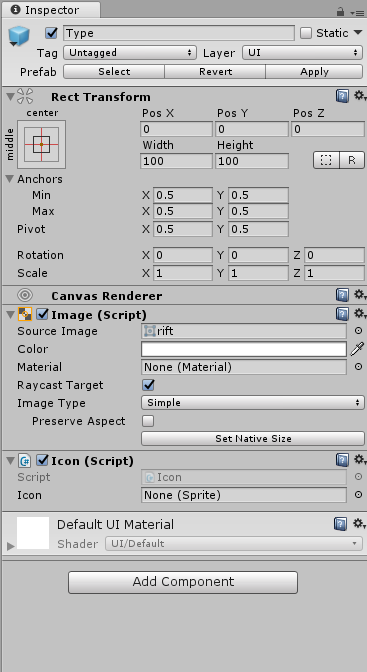Open Icon sprite object picker circle
367x672 pixels.
pos(358,495)
